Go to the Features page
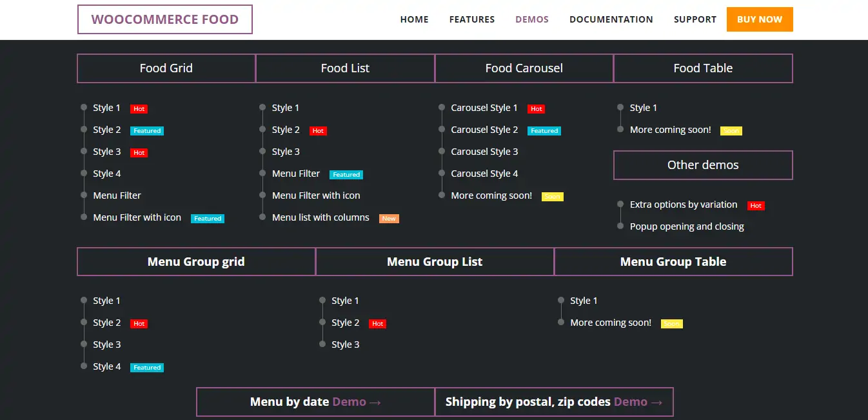 point(471,19)
